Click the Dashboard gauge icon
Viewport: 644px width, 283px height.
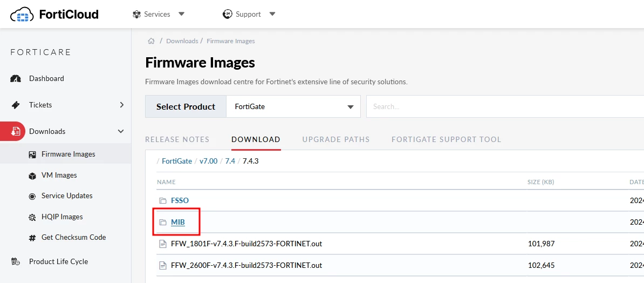(16, 78)
